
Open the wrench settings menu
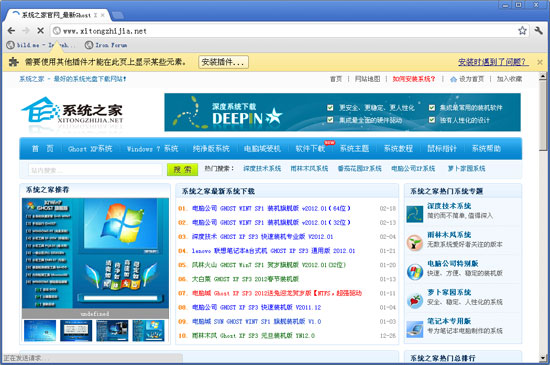[538, 31]
